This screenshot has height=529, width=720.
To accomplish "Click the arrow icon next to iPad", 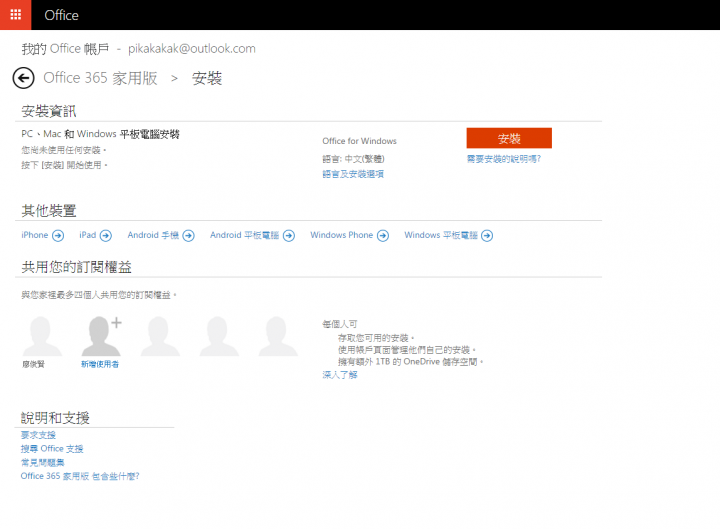I will tap(106, 236).
